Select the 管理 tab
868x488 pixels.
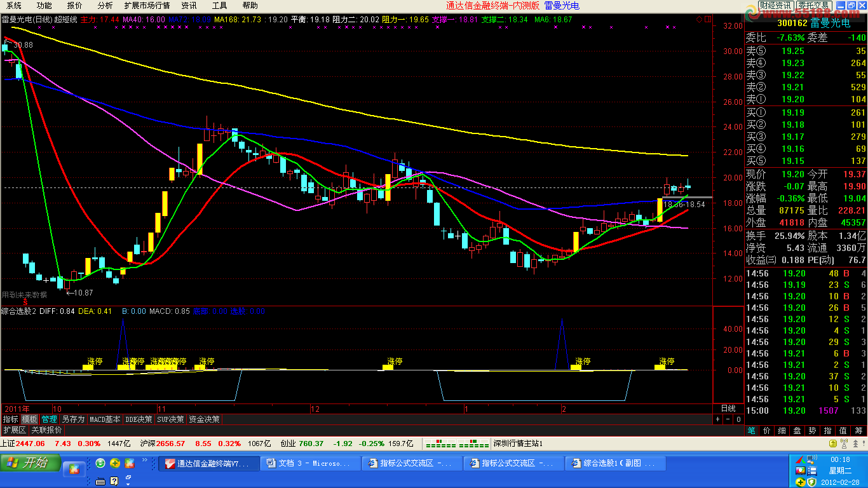click(x=49, y=419)
